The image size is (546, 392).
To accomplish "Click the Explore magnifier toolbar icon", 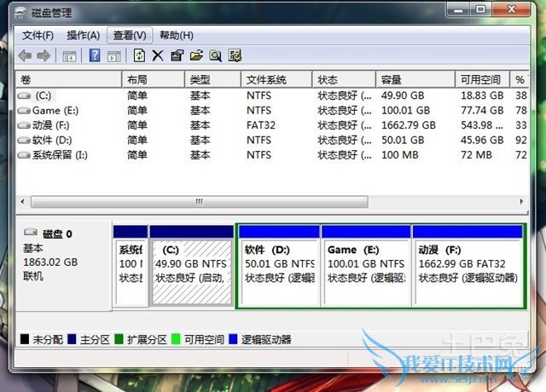I will point(216,55).
